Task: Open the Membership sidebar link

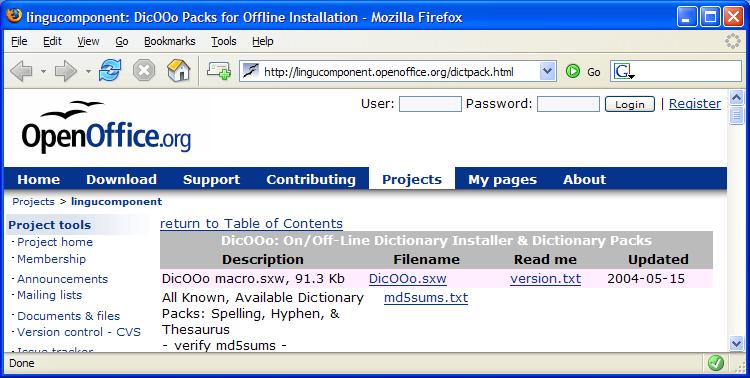Action: point(52,259)
